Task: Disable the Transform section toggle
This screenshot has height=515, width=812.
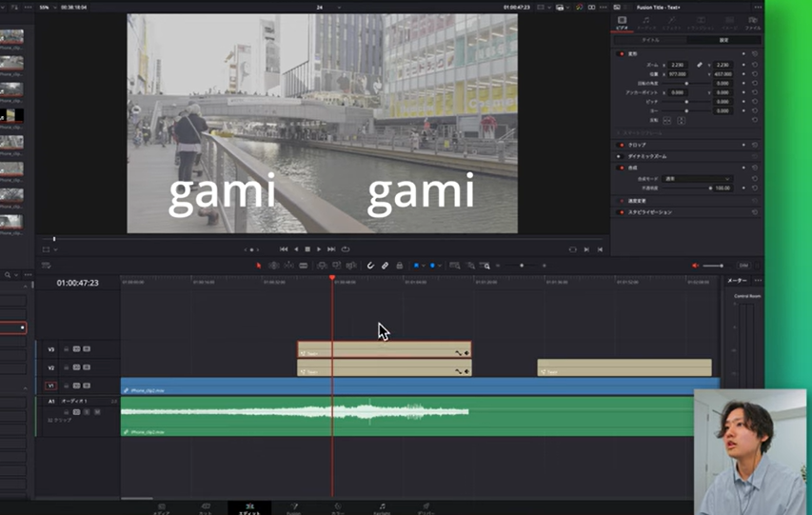Action: pyautogui.click(x=621, y=53)
